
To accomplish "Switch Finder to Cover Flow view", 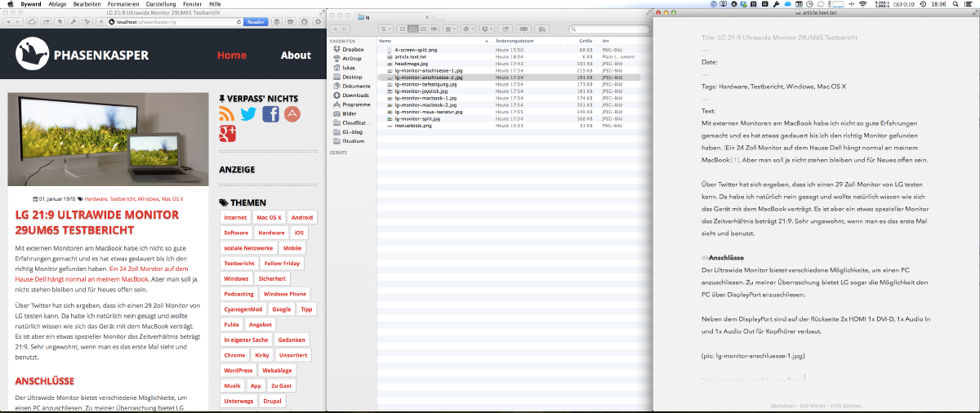I will click(x=434, y=29).
